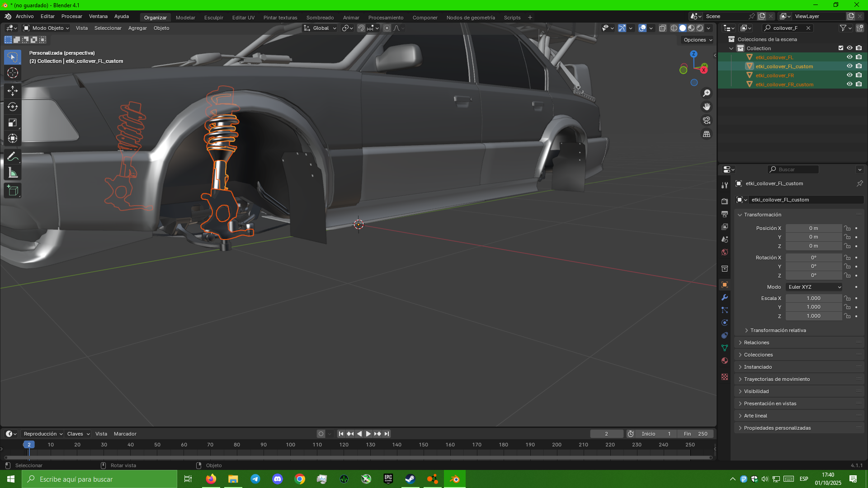
Task: Select the Move tool in toolbar
Action: pyautogui.click(x=12, y=91)
